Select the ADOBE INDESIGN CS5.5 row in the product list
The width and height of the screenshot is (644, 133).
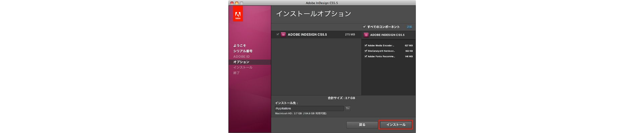(x=316, y=34)
